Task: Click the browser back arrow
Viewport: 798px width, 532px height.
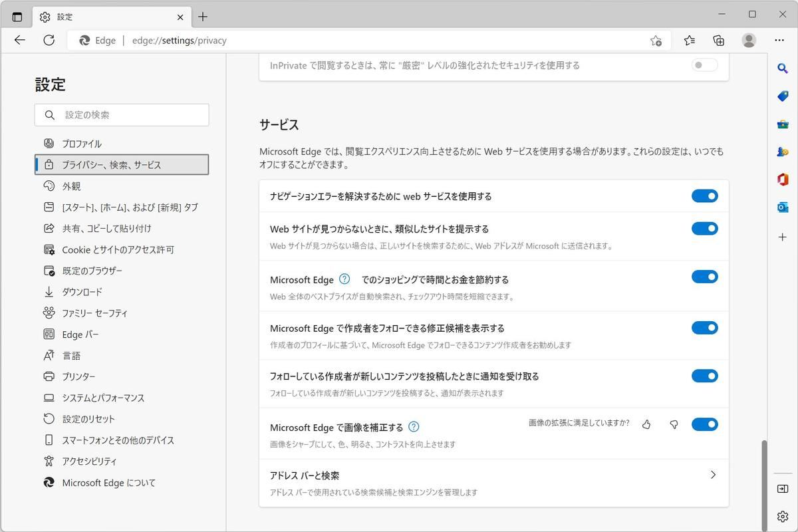Action: pos(19,41)
